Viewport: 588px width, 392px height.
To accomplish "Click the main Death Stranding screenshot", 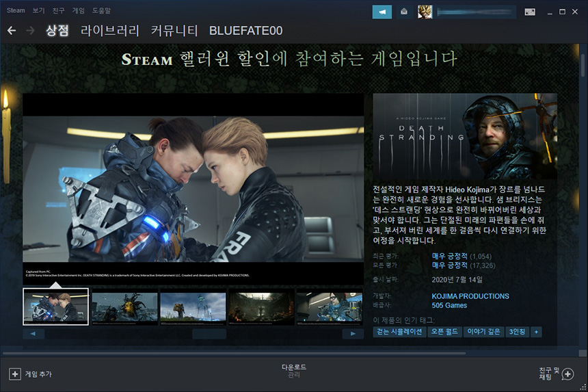I will click(x=193, y=189).
